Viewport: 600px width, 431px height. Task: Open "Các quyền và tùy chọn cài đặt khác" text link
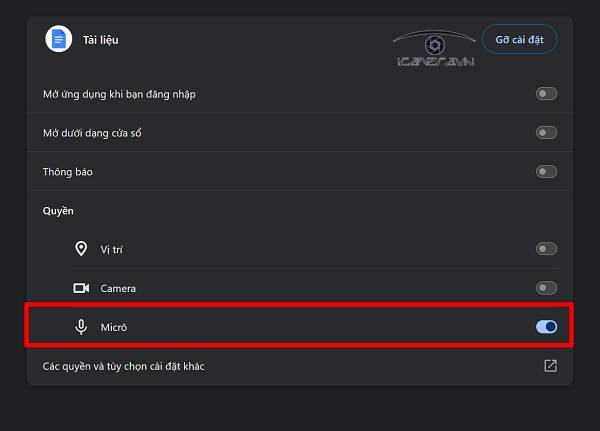(124, 366)
